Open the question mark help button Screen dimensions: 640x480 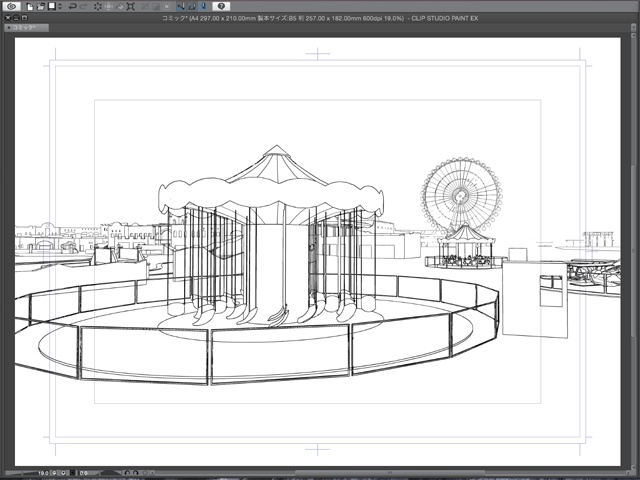tap(221, 6)
